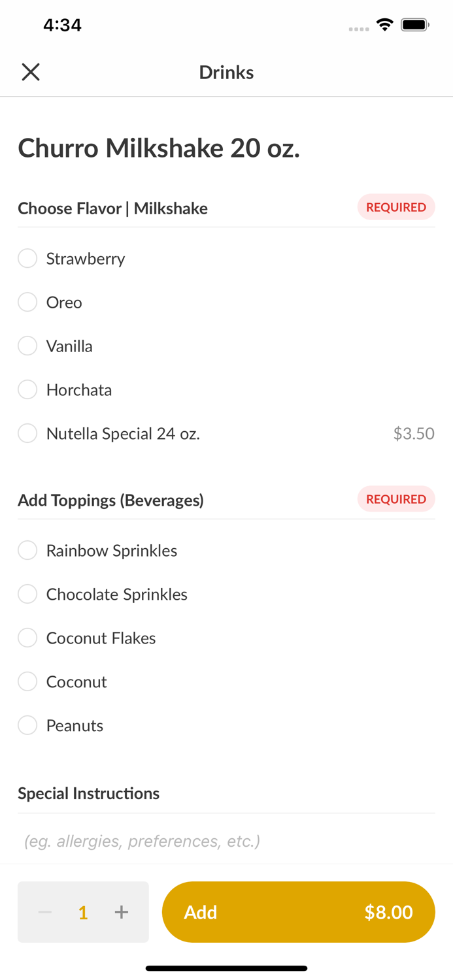
Task: Choose Nutella Special 24 oz. option
Action: point(27,434)
